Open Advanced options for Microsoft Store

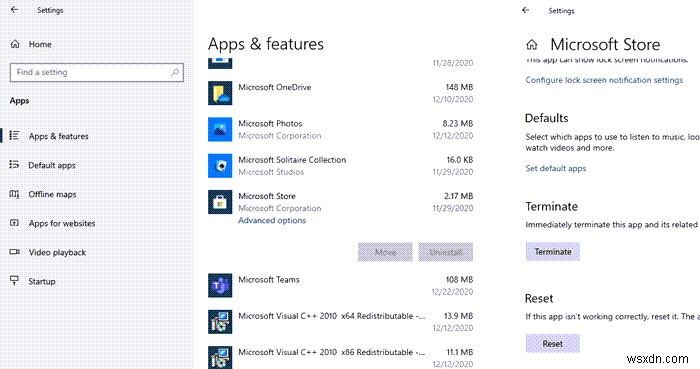tap(272, 220)
